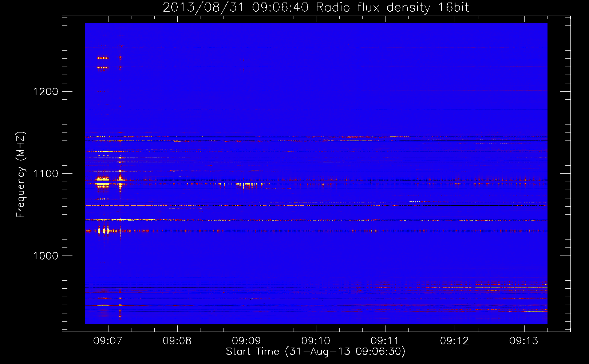The image size is (589, 364).
Task: Click the 'Start Time (31-Aug-13 09:06:30)' label
Action: coord(316,352)
